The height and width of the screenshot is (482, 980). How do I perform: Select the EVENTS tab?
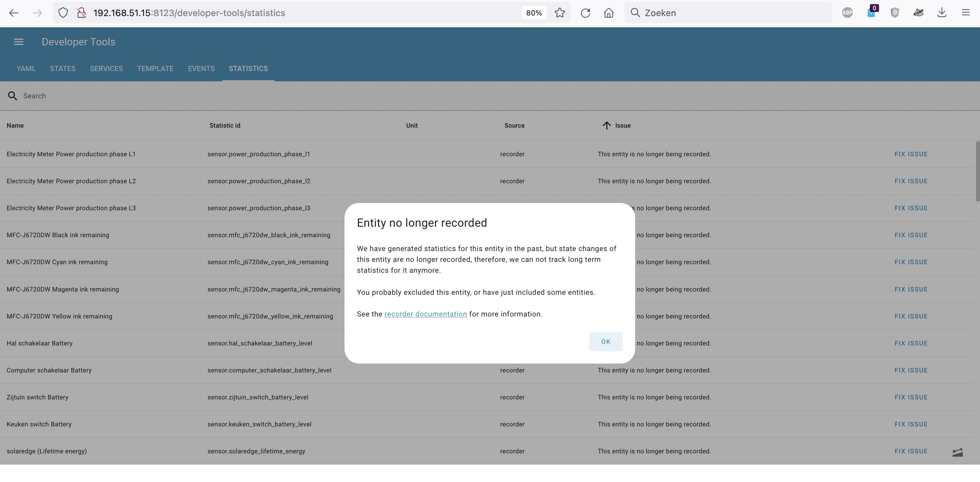click(x=201, y=68)
